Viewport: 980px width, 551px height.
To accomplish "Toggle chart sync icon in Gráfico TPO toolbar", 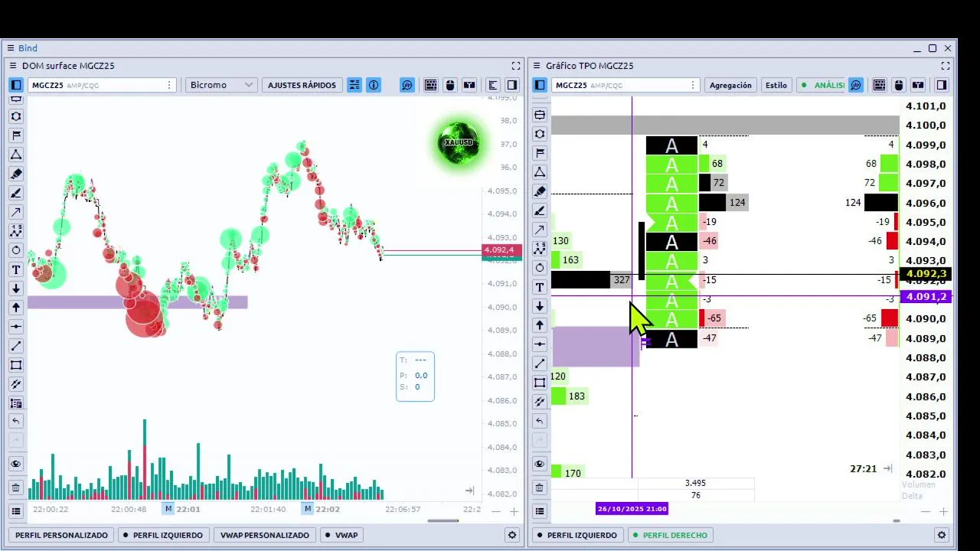I will point(856,85).
